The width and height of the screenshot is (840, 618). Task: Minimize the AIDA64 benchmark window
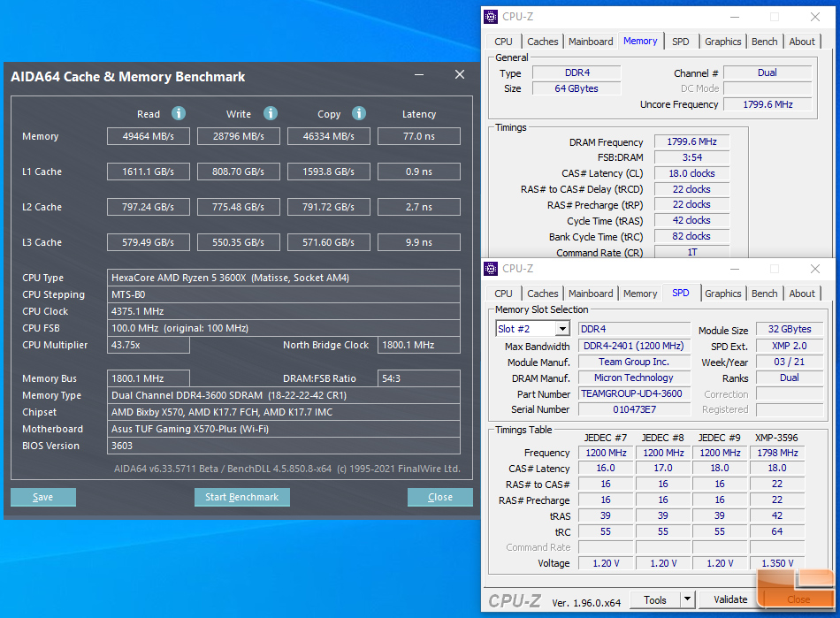point(419,74)
